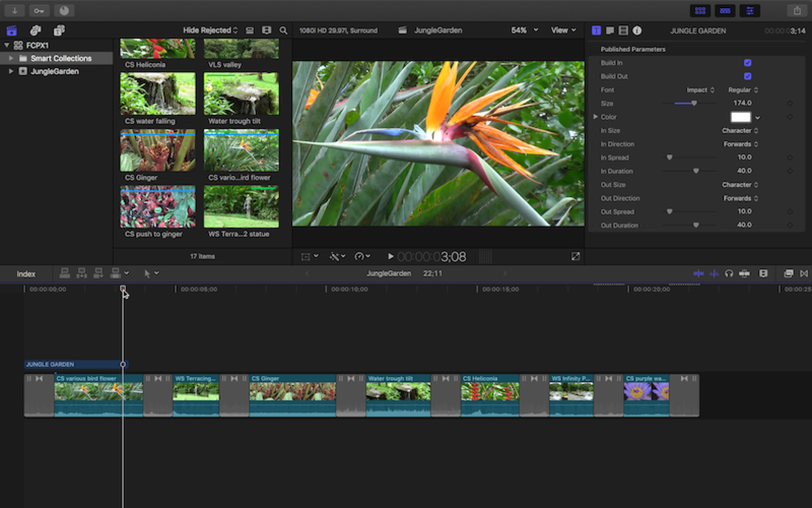Screen dimensions: 812x508
Task: Click the browser search magnifier icon
Action: click(x=283, y=30)
